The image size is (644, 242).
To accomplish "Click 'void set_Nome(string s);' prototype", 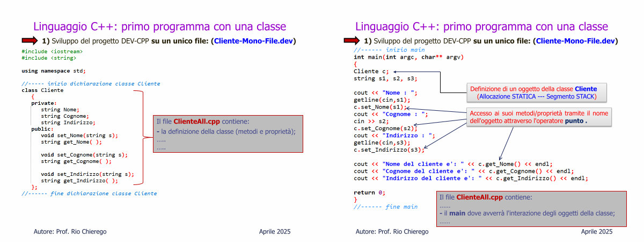I will (x=79, y=136).
